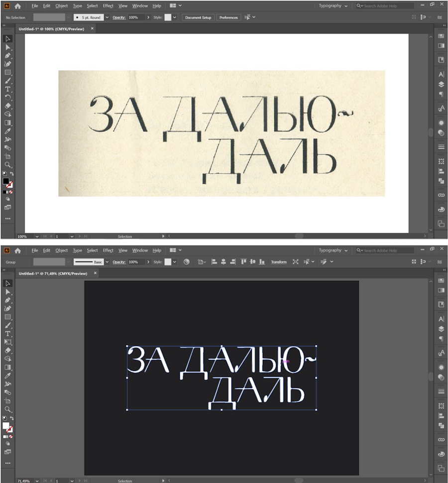
Task: Select the Zoom tool in bottom window toolbar
Action: coord(7,409)
